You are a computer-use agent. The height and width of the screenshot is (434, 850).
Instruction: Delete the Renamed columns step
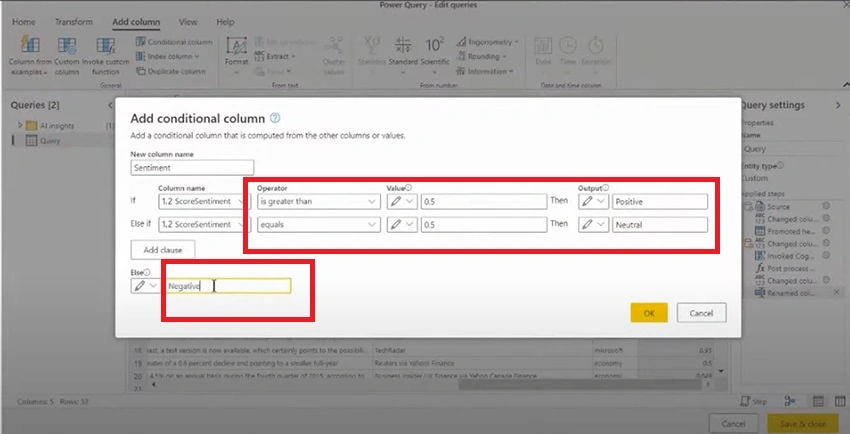836,293
